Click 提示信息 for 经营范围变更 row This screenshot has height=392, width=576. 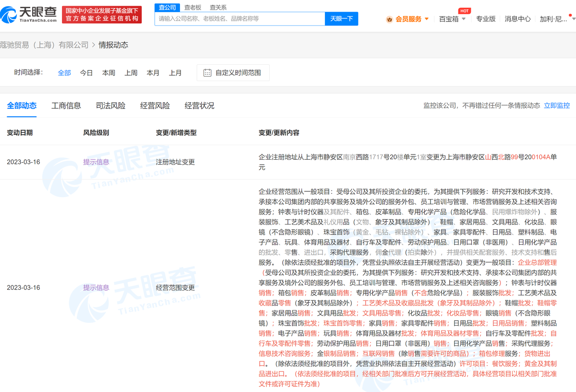click(x=96, y=288)
